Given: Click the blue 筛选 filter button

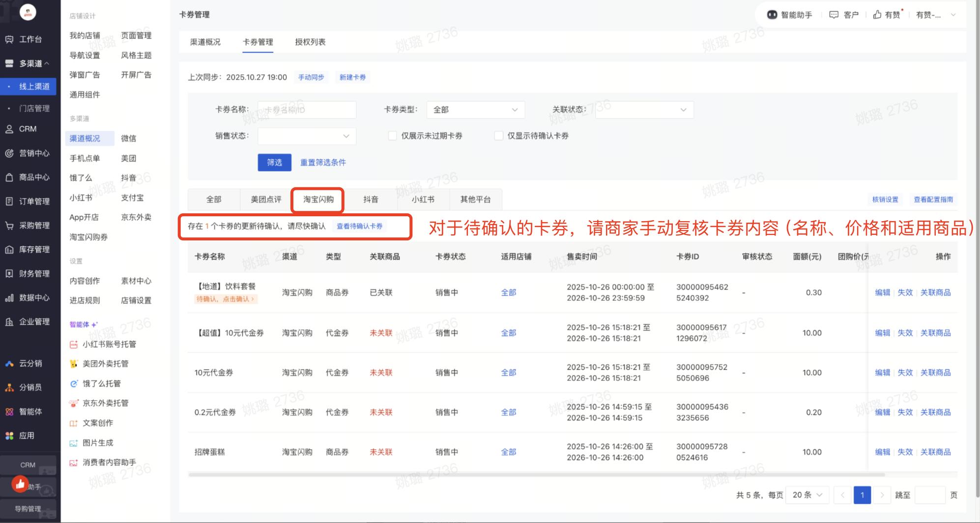Looking at the screenshot, I should click(x=274, y=163).
